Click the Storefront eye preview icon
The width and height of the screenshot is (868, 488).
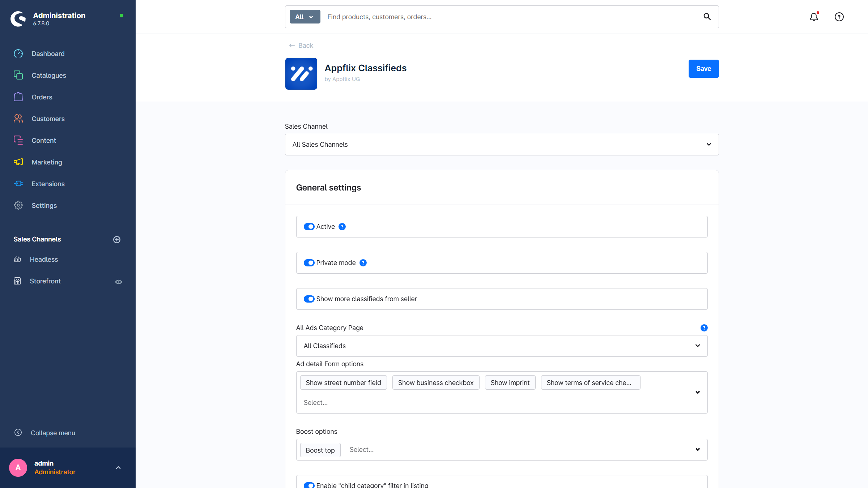(118, 282)
